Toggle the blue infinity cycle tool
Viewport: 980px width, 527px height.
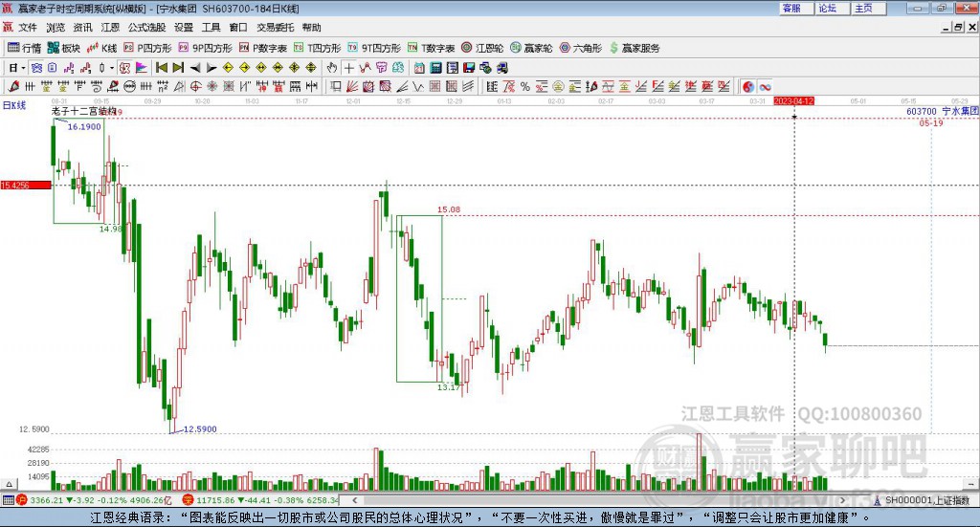765,86
